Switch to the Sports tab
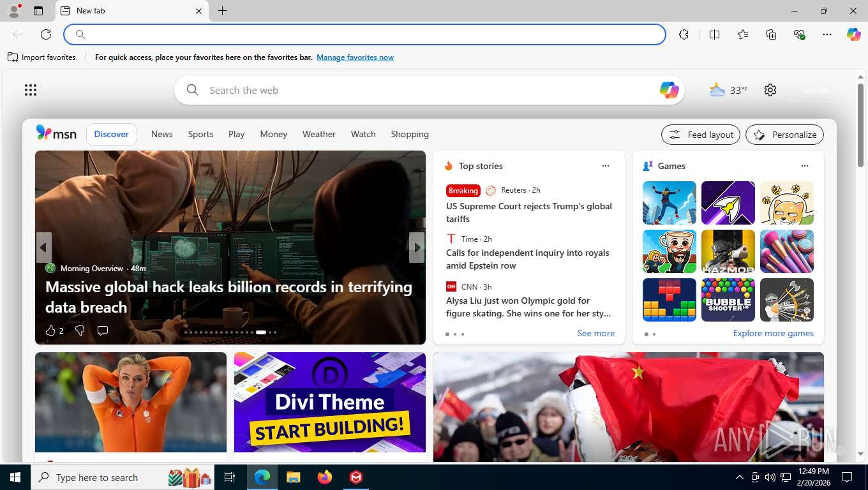Screen dimensions: 868x490 tap(200, 134)
